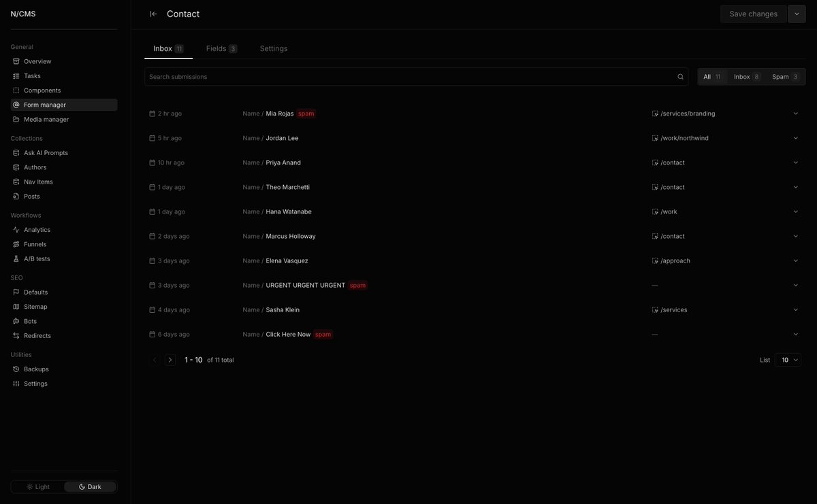This screenshot has width=817, height=504.
Task: Open the Inbox tab
Action: click(x=168, y=48)
